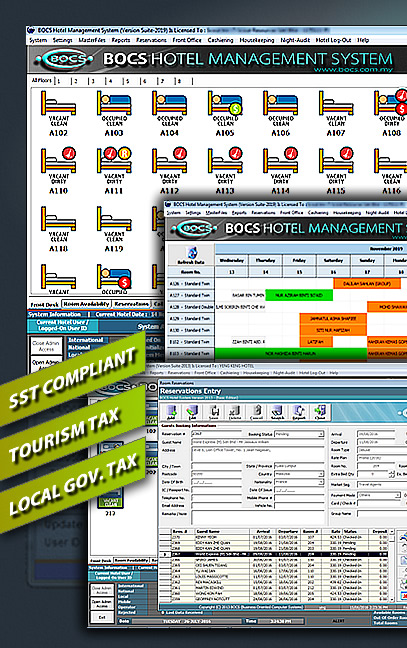This screenshot has height=648, width=407.
Task: Click Delete icon in Reservations Entry toolbar
Action: point(235,412)
